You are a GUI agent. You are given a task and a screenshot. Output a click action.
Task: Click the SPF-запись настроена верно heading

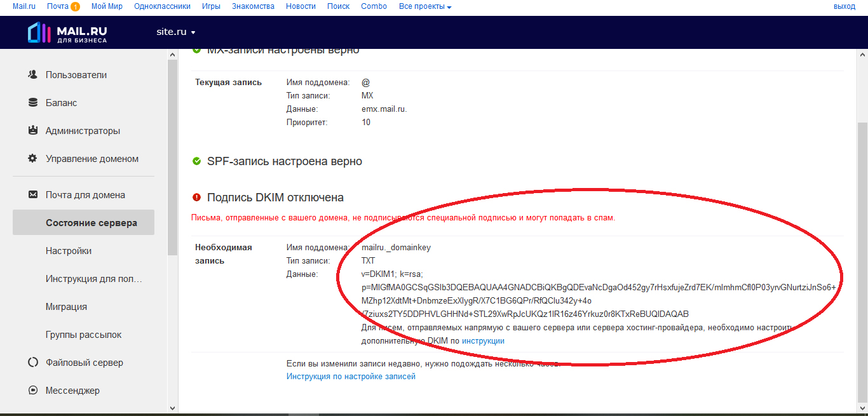coord(285,161)
